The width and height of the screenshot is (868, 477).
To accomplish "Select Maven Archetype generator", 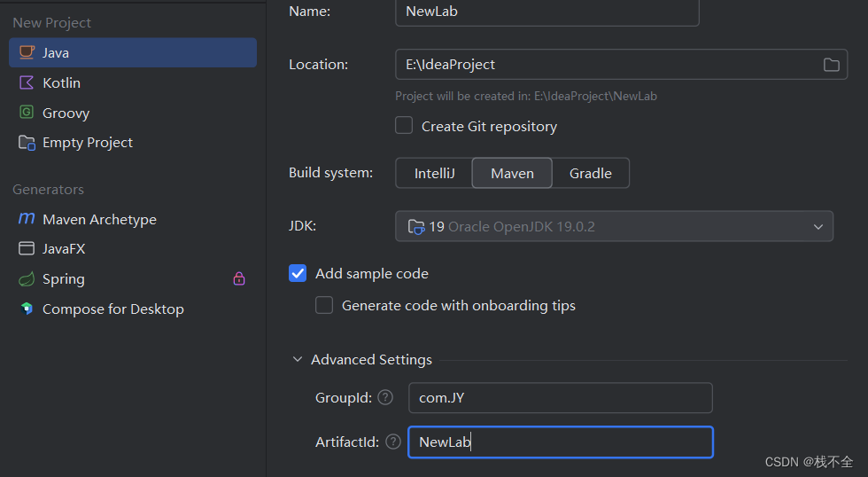I will click(133, 219).
